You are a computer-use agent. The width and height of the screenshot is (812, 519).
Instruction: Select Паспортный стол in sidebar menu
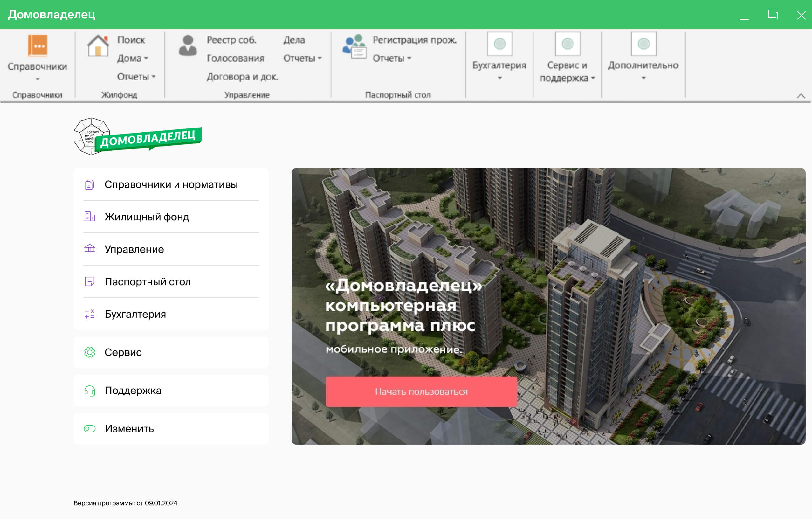coord(147,281)
